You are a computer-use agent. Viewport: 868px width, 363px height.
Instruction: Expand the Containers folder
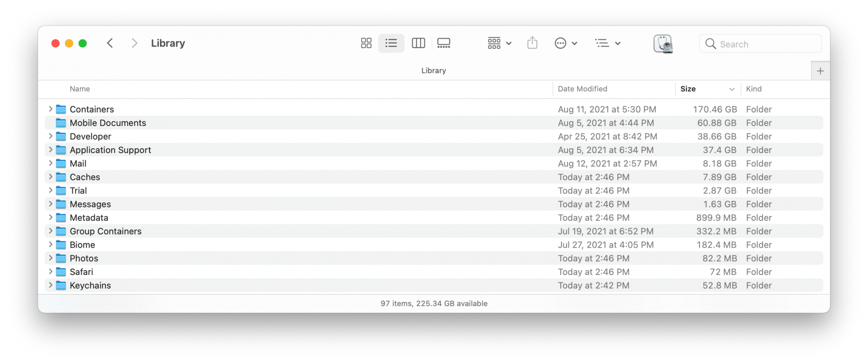tap(50, 109)
